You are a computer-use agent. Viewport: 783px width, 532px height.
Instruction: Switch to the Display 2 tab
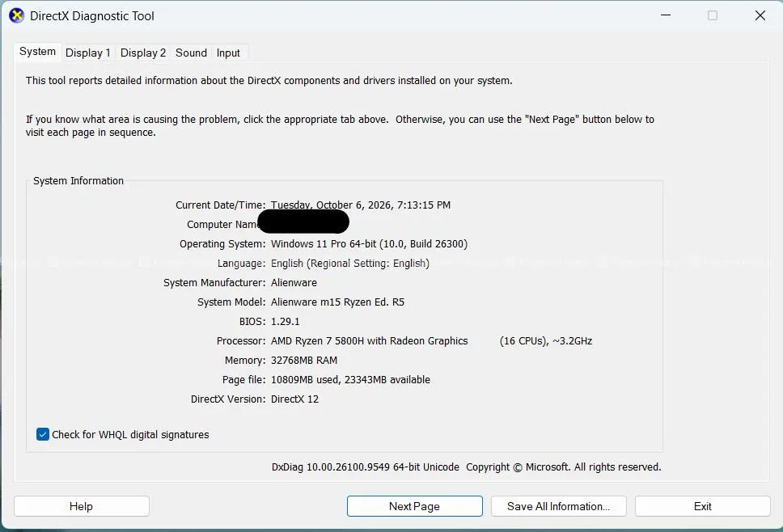pos(143,53)
